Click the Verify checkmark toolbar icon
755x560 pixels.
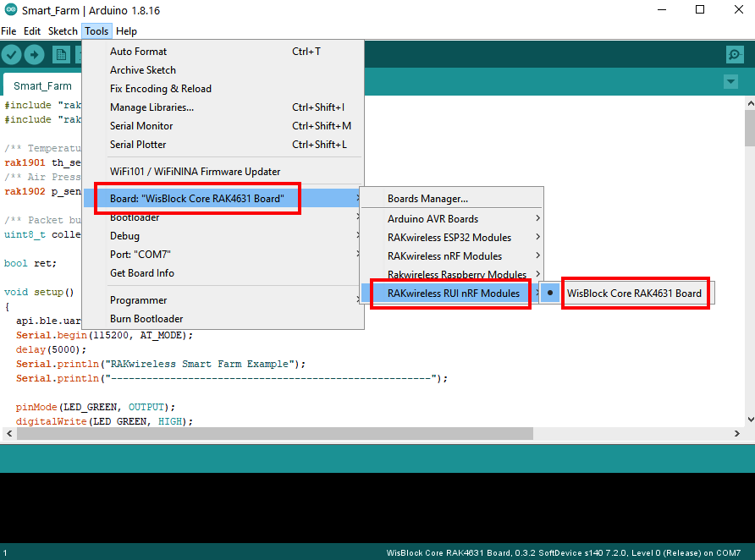12,55
